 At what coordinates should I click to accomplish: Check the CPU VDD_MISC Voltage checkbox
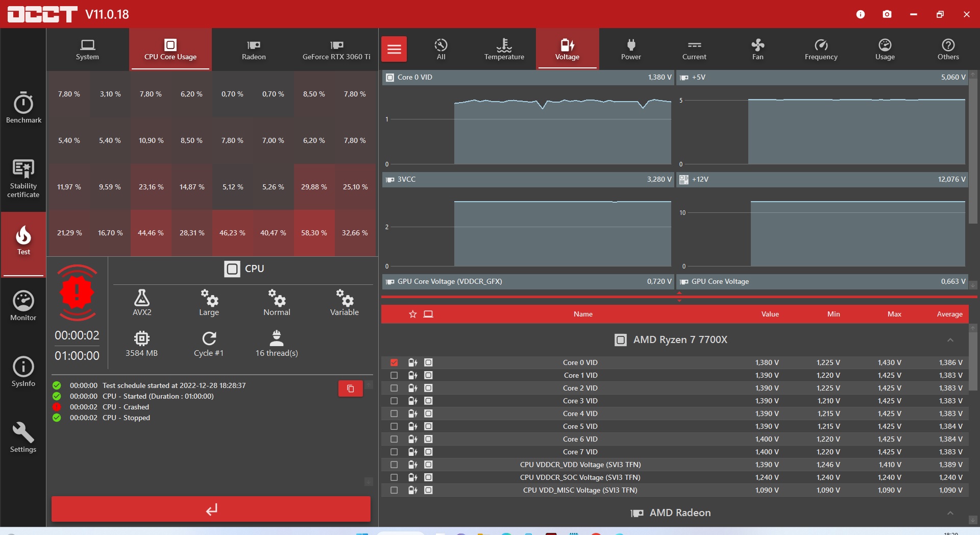[x=394, y=490]
